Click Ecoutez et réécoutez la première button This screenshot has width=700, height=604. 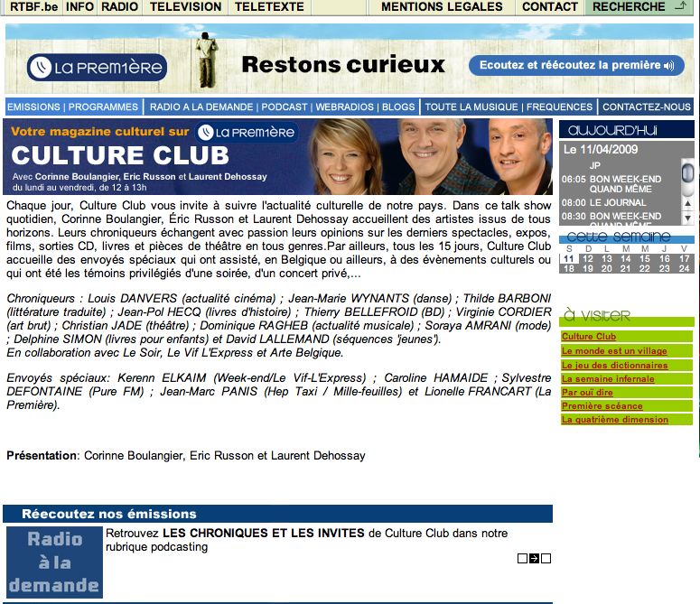[576, 66]
